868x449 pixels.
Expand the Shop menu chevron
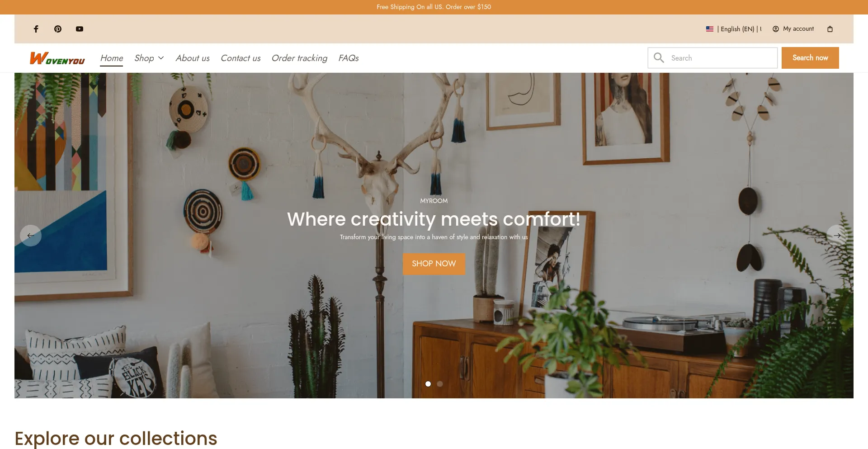point(161,58)
